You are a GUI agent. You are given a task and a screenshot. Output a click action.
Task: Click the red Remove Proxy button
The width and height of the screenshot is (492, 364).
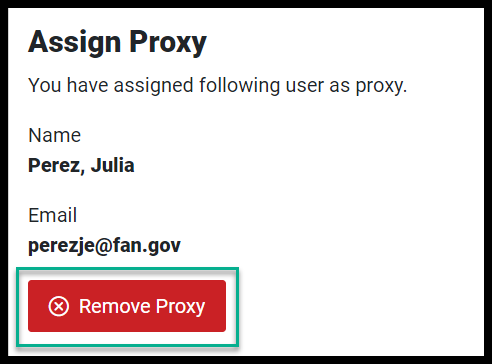tap(127, 306)
